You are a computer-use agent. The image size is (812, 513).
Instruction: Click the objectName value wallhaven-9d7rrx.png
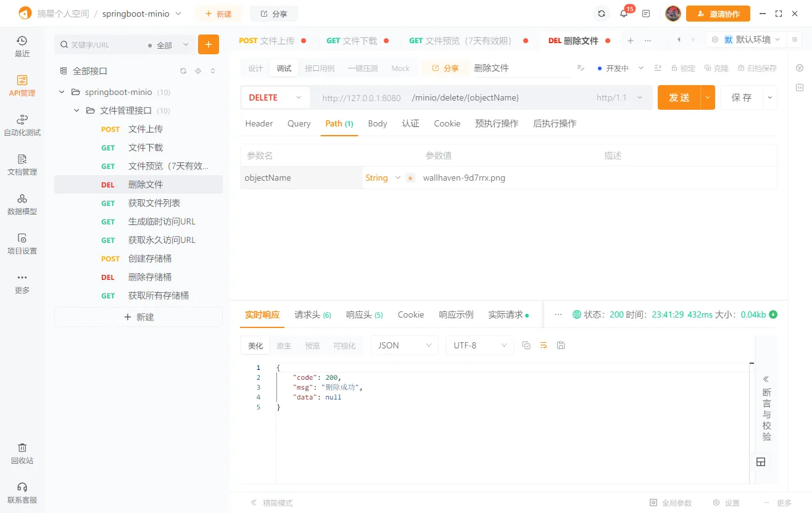[x=464, y=178]
